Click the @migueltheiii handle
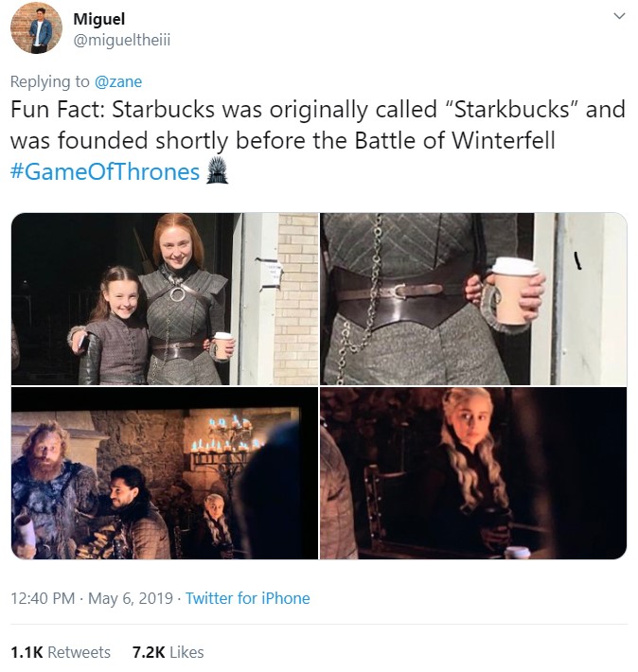638x672 pixels. (122, 39)
